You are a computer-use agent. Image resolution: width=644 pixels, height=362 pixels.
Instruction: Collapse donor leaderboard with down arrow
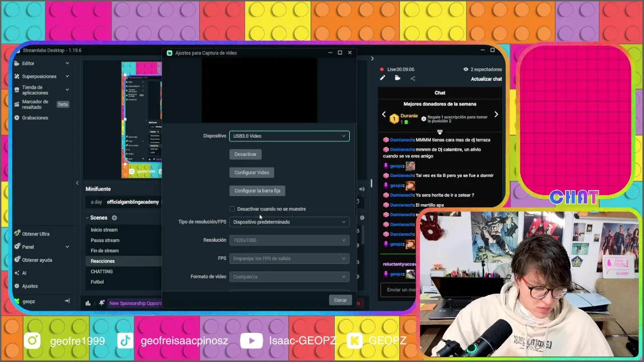point(440,132)
